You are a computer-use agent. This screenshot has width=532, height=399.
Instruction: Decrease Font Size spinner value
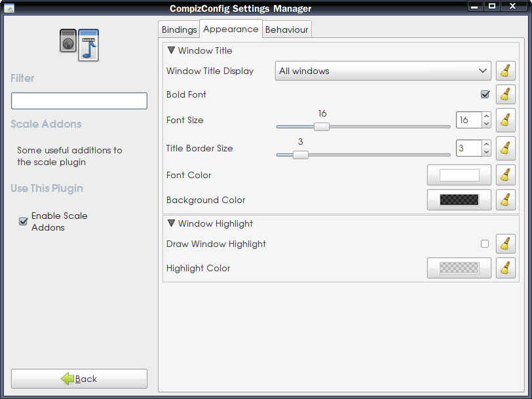click(487, 124)
